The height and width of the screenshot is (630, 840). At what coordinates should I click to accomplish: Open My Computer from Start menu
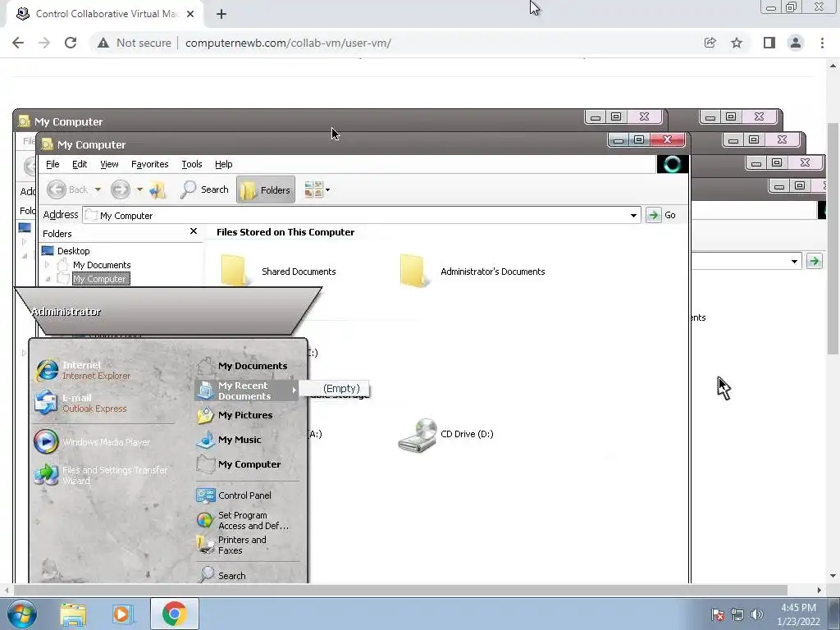coord(239,464)
